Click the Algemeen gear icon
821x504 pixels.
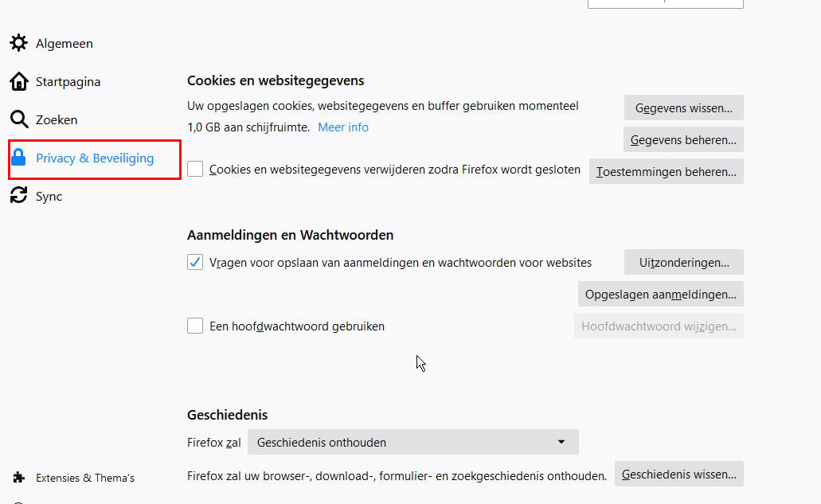(x=18, y=43)
